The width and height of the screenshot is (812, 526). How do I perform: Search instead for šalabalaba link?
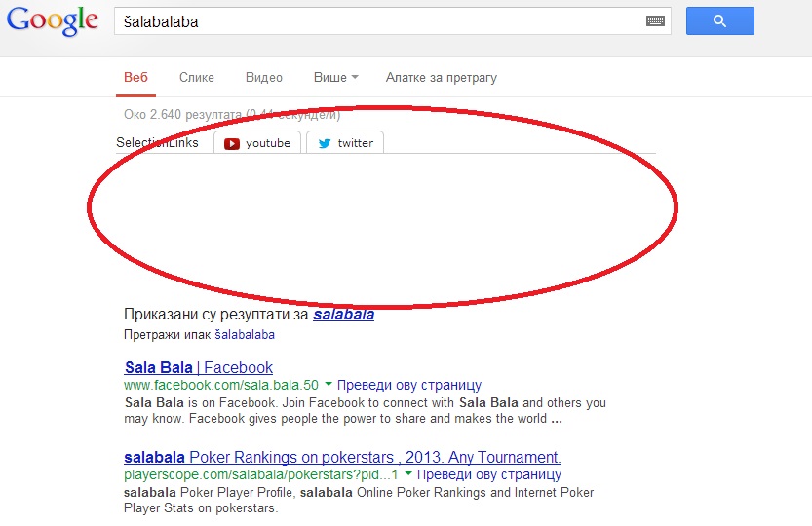(x=245, y=335)
